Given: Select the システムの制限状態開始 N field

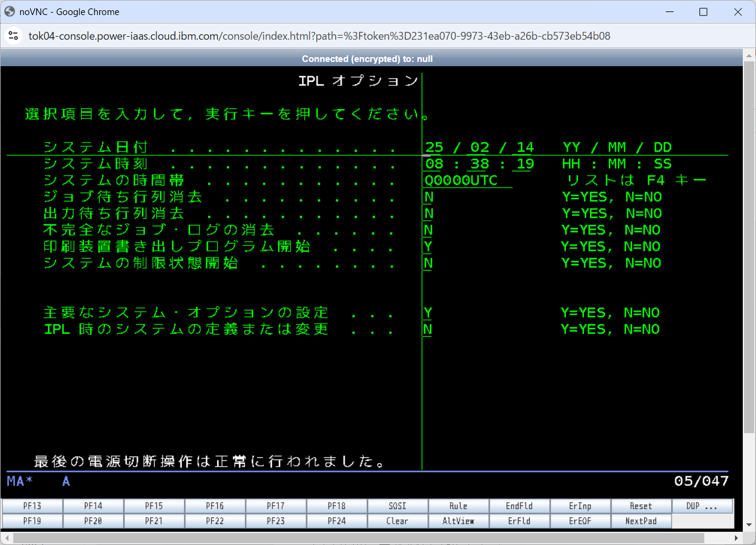Looking at the screenshot, I should pos(428,263).
